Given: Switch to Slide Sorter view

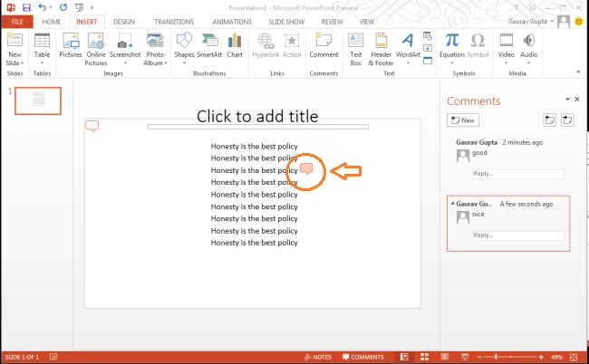Looking at the screenshot, I should coord(424,357).
